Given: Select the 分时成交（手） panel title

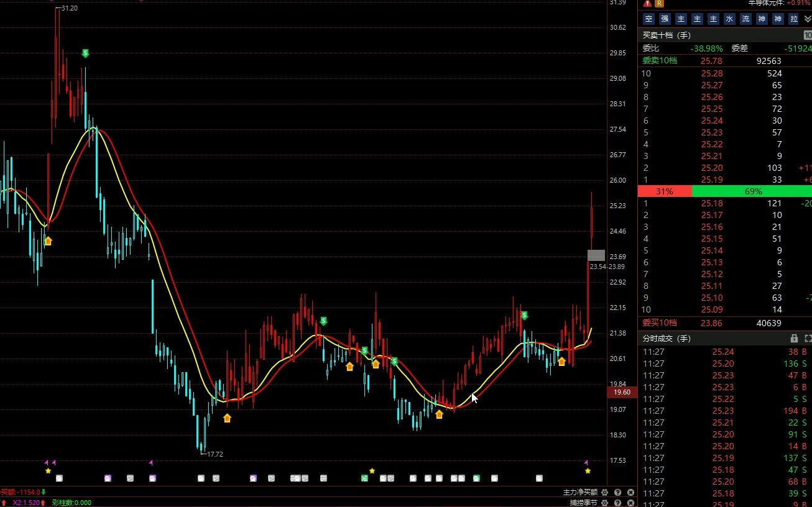Looking at the screenshot, I should [x=667, y=339].
